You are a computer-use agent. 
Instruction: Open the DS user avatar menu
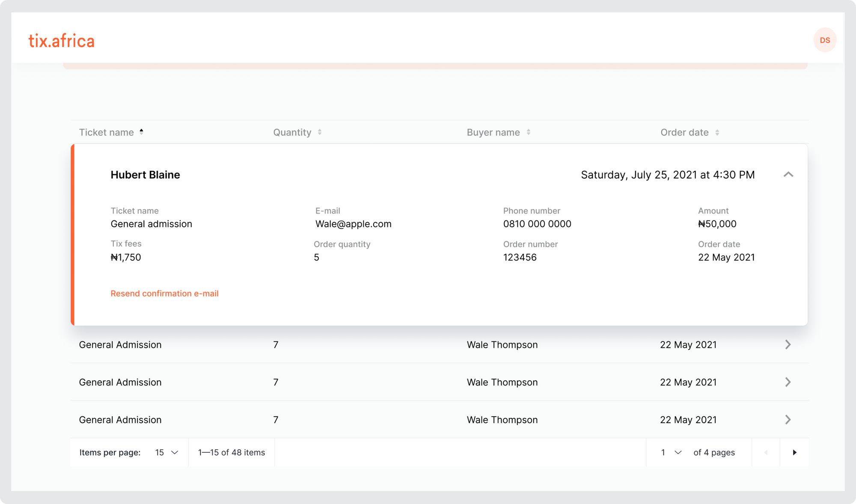coord(825,40)
